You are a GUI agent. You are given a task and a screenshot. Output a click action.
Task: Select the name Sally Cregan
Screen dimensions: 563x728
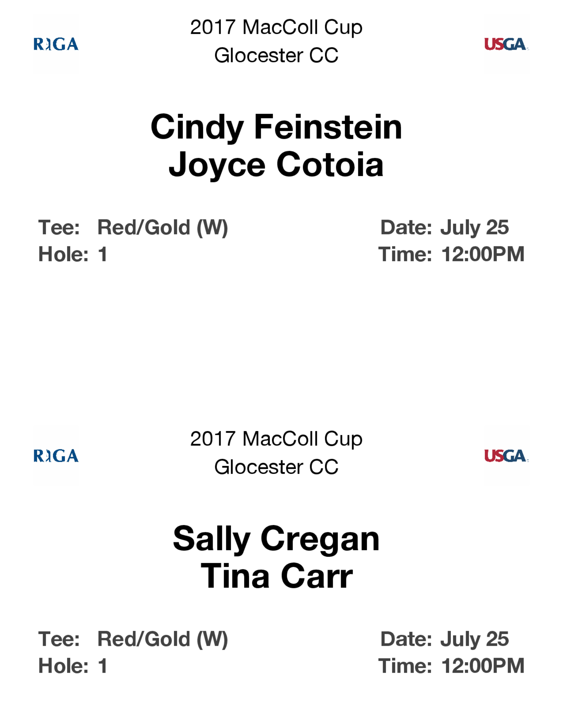tap(276, 539)
